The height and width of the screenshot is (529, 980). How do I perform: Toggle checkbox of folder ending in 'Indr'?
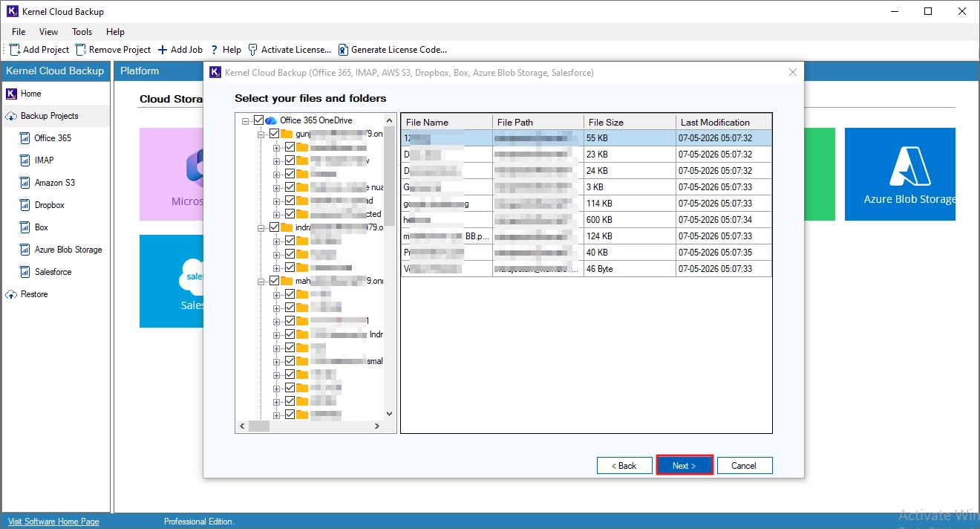(290, 334)
